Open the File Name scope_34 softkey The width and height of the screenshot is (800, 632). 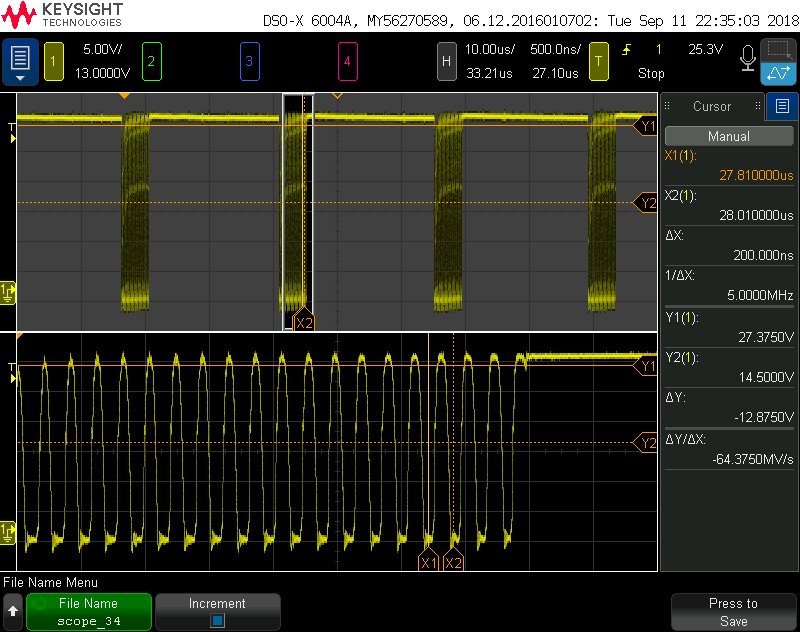click(x=89, y=612)
